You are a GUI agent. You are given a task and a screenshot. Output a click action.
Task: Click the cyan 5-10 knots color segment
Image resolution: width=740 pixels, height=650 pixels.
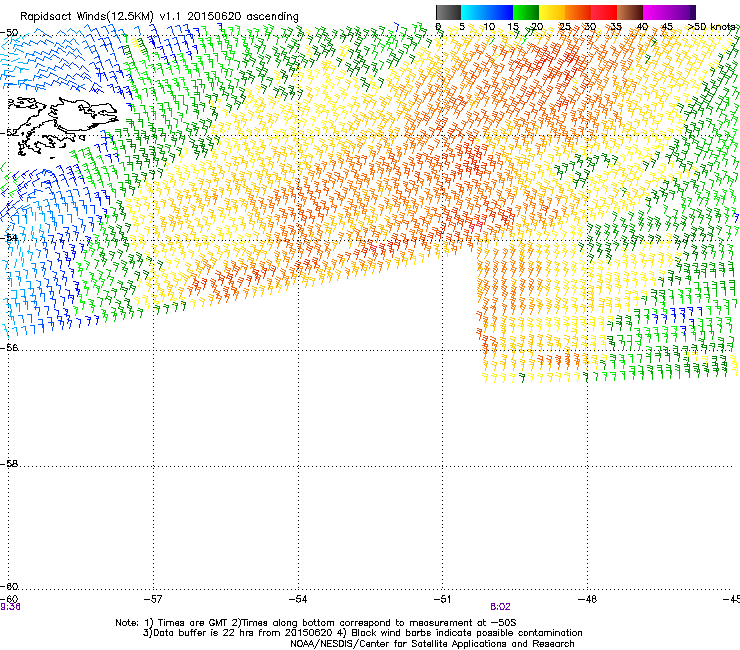(x=474, y=12)
